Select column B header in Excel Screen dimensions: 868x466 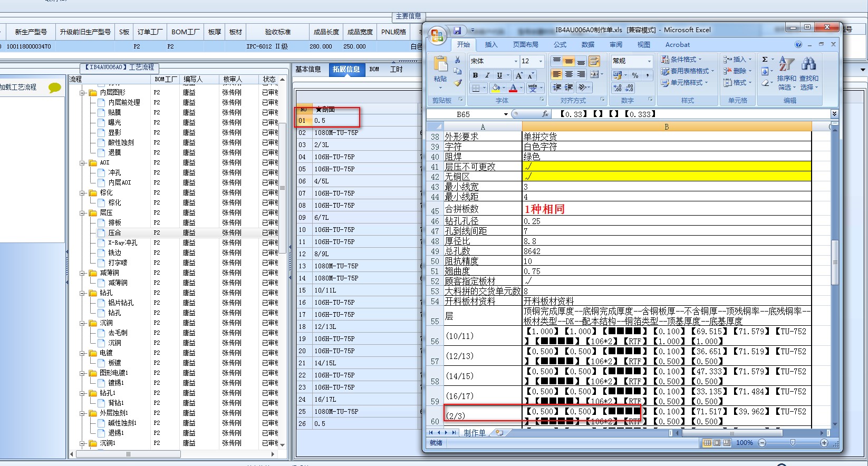click(667, 127)
